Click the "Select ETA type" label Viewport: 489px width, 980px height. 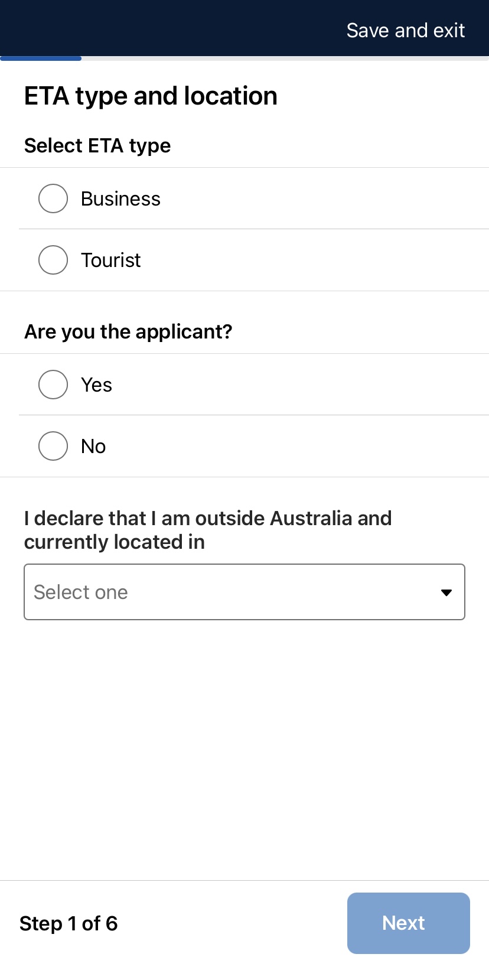[97, 145]
